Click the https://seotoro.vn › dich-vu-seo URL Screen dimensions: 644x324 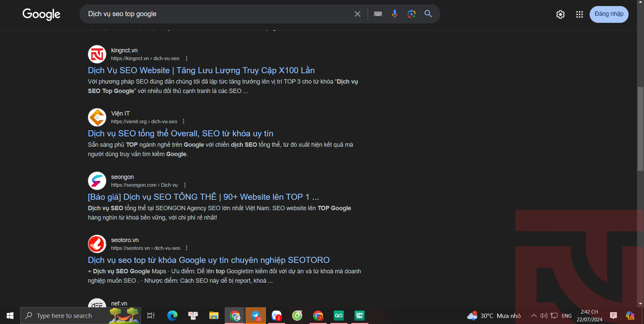pos(146,248)
